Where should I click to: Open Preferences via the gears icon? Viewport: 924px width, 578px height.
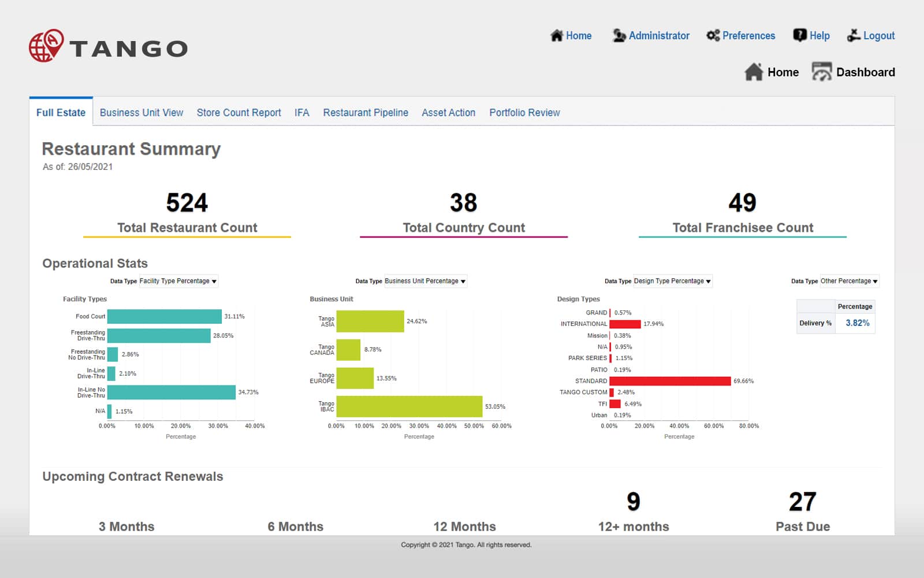click(x=713, y=36)
